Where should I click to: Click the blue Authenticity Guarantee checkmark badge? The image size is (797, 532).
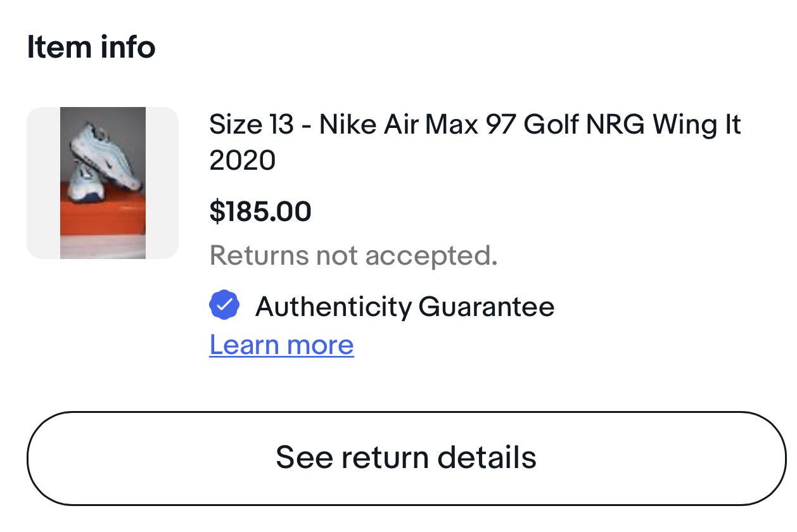point(224,307)
